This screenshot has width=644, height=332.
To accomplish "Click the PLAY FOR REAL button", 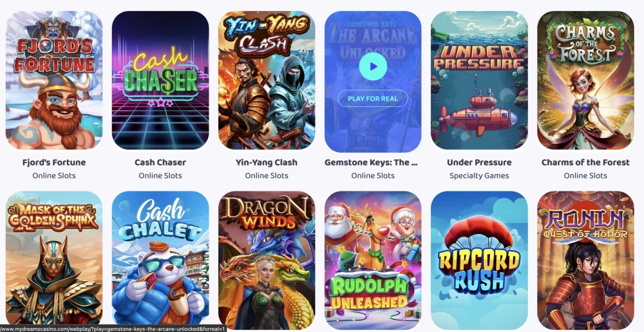I will click(x=373, y=99).
